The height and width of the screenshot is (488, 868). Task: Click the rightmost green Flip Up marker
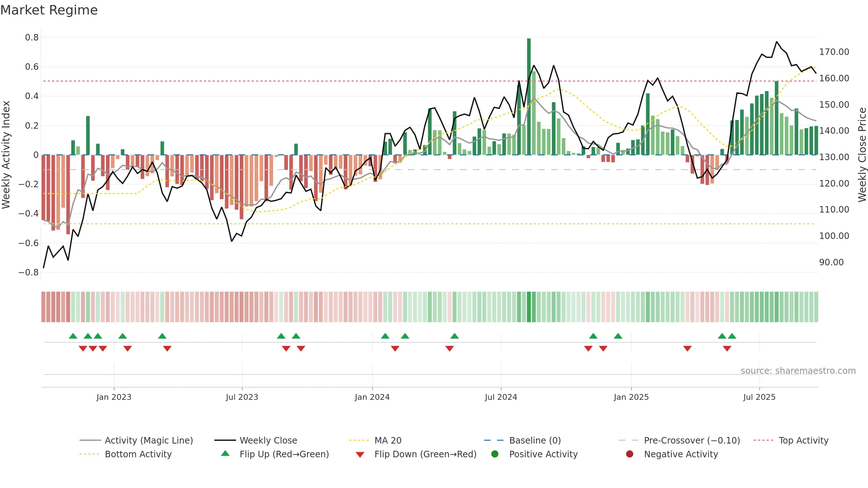732,336
